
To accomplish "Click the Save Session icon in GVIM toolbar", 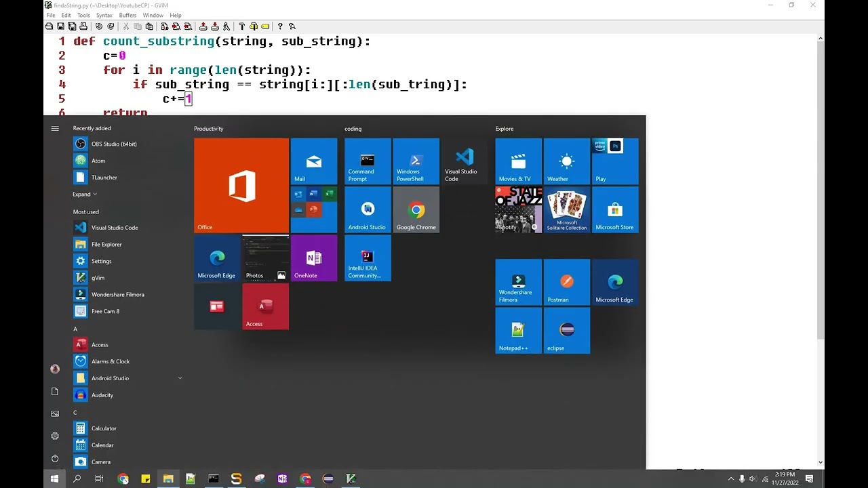I will tap(215, 26).
